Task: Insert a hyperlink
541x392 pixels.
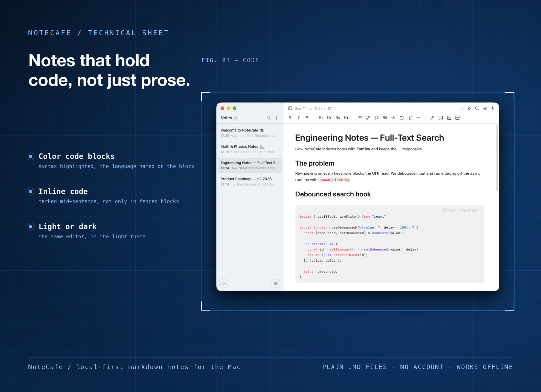Action: coord(432,118)
